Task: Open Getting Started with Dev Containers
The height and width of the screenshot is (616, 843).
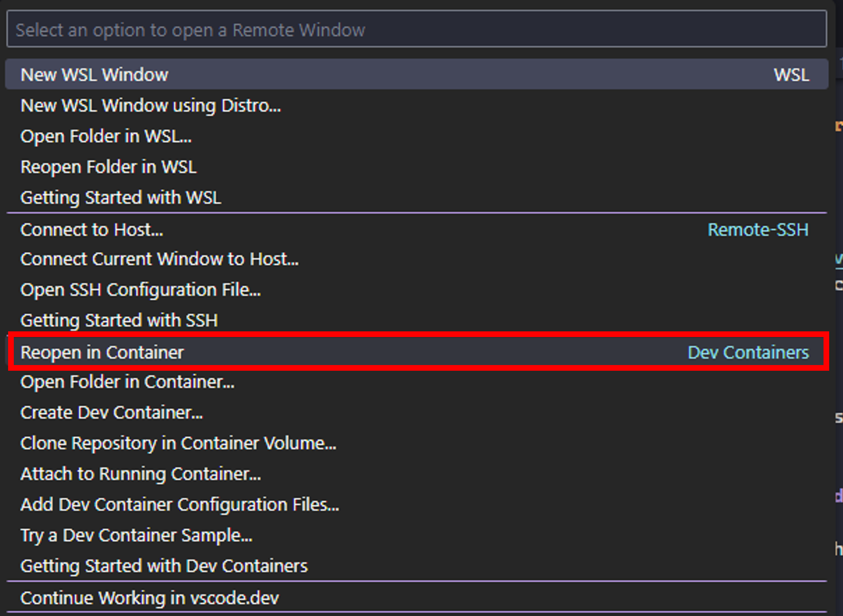Action: (417, 566)
